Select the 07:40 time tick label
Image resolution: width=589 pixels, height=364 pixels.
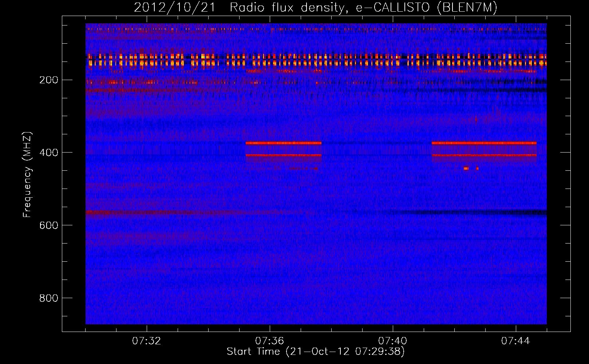[x=393, y=341]
